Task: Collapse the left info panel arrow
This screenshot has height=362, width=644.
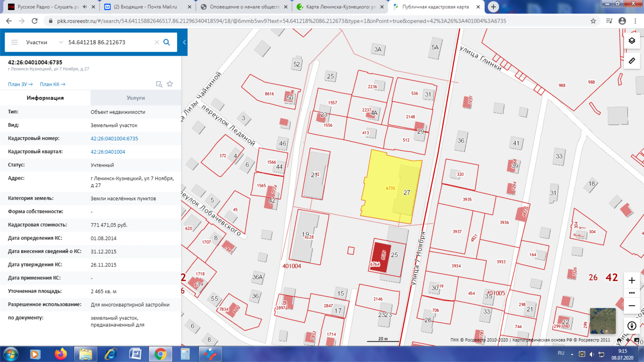Action: (x=184, y=42)
